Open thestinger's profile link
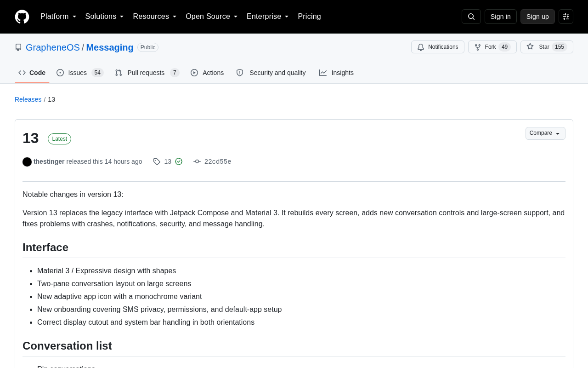 49,161
